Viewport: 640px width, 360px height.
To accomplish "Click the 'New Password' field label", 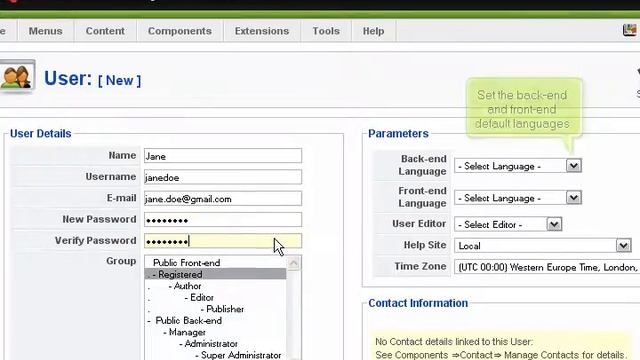I will pyautogui.click(x=99, y=219).
